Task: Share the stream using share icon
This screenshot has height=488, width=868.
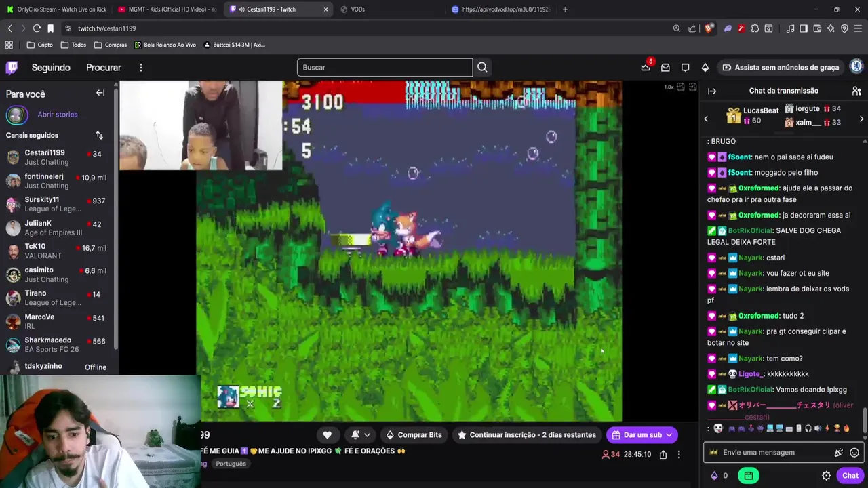Action: pyautogui.click(x=663, y=454)
